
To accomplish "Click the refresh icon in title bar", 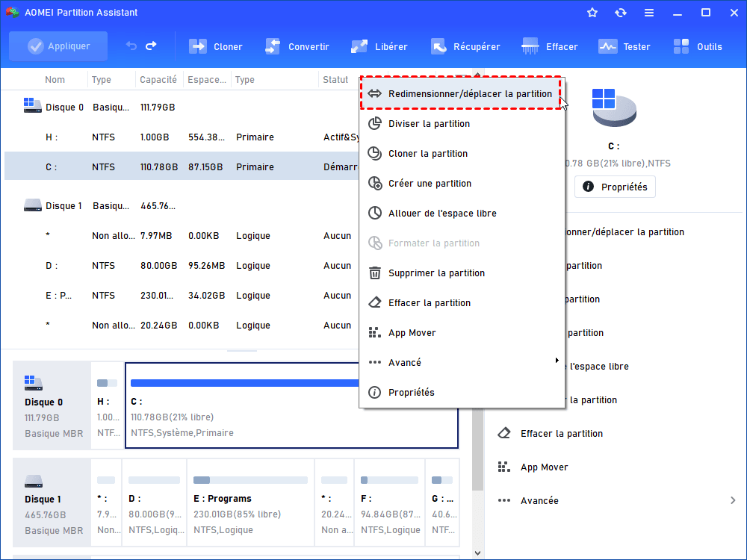I will [620, 13].
